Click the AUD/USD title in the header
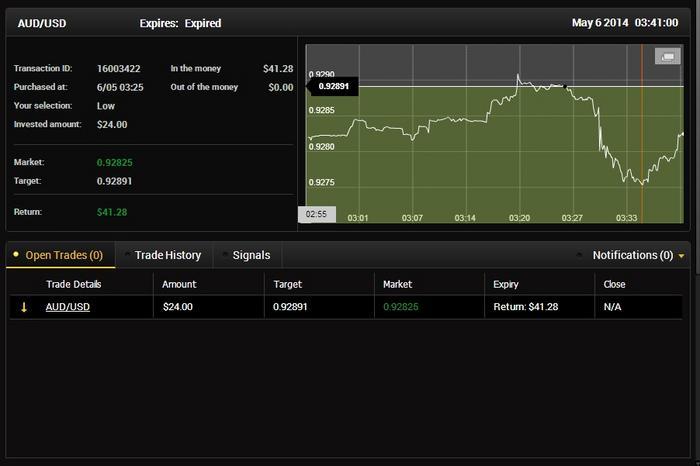The width and height of the screenshot is (700, 466). tap(42, 23)
